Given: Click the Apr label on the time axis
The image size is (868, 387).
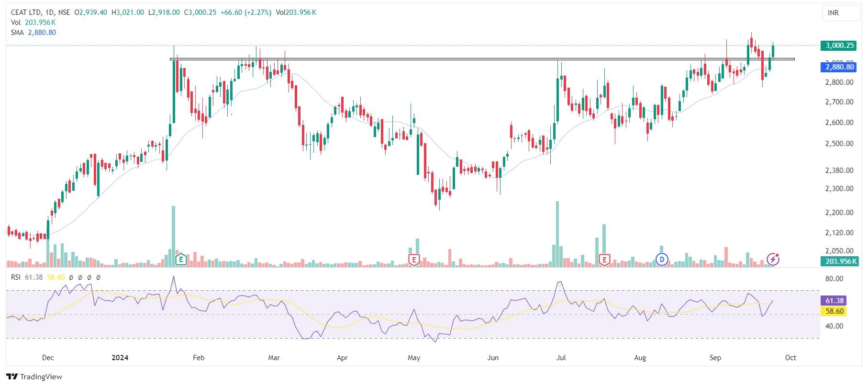Looking at the screenshot, I should tap(342, 358).
